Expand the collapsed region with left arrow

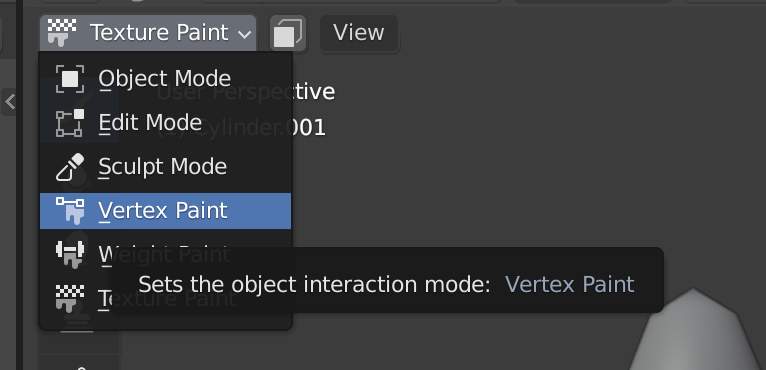(x=9, y=102)
